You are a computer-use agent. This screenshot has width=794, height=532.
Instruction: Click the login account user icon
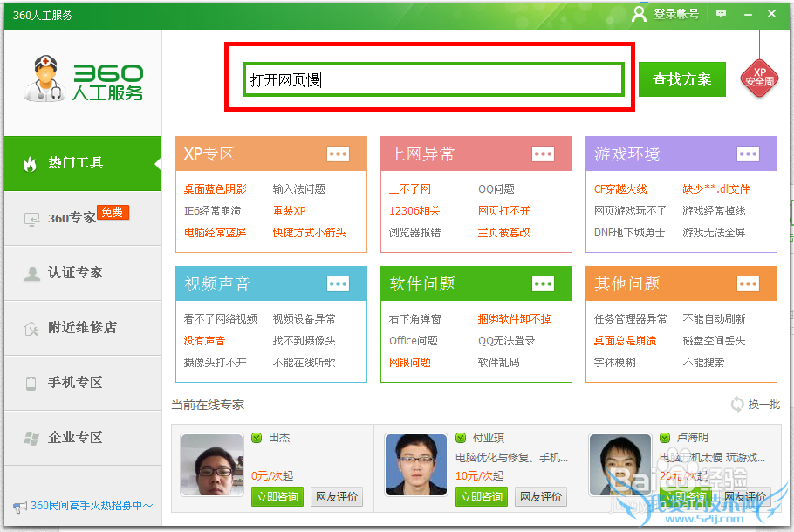639,14
